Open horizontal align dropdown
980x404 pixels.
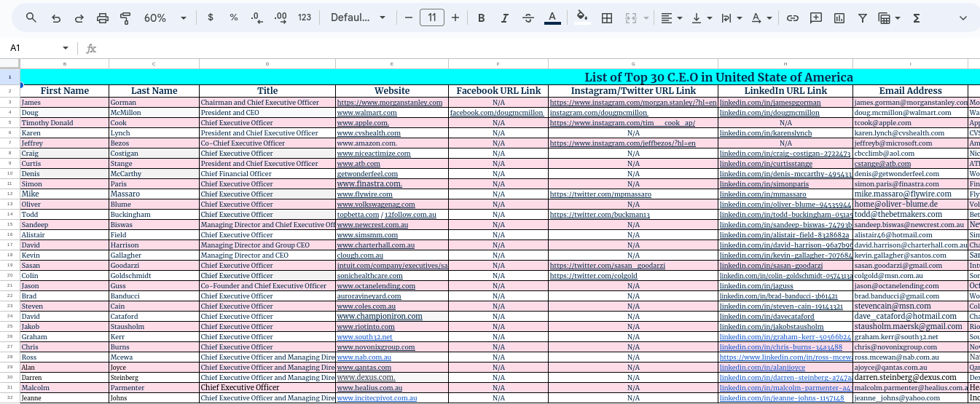(x=671, y=17)
